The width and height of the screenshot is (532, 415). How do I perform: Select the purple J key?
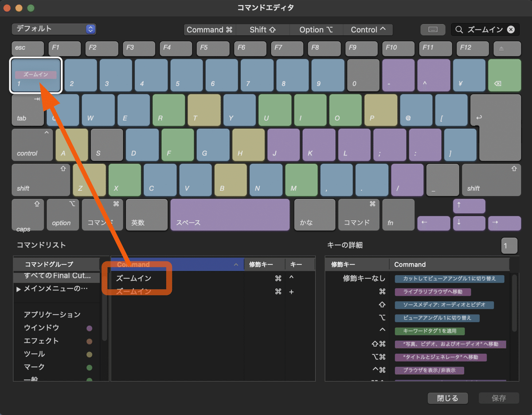tap(283, 145)
